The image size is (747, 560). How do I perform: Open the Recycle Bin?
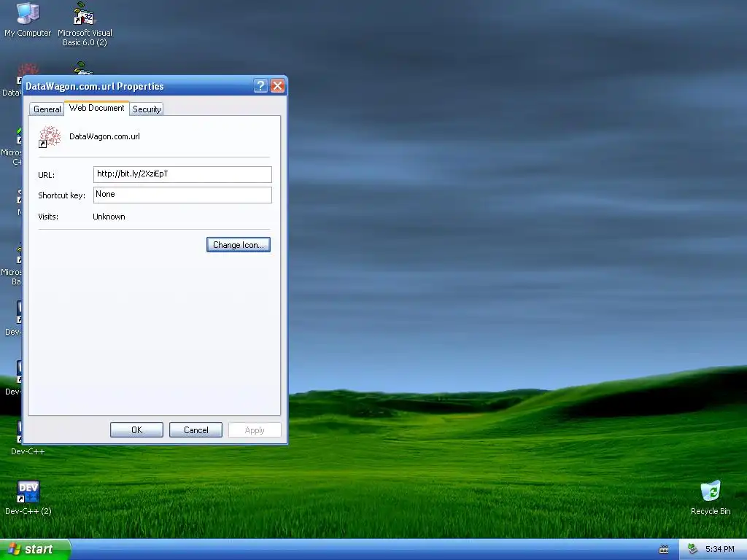pyautogui.click(x=711, y=497)
